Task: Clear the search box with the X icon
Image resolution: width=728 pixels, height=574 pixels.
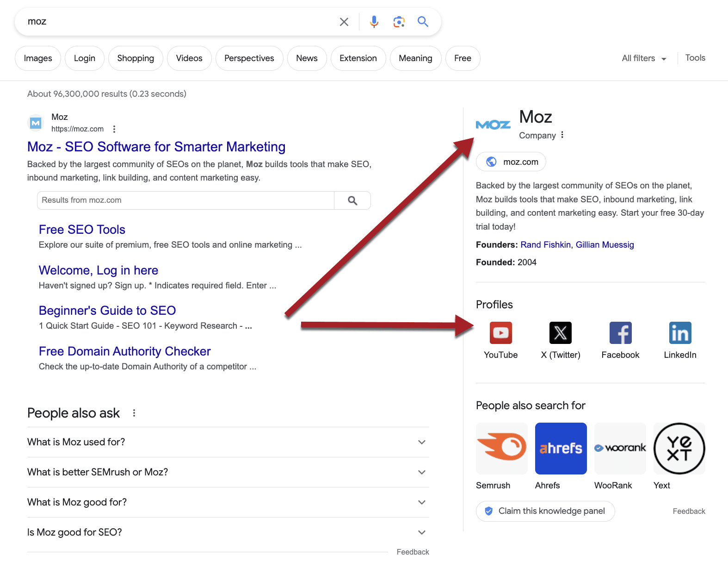Action: pyautogui.click(x=344, y=22)
